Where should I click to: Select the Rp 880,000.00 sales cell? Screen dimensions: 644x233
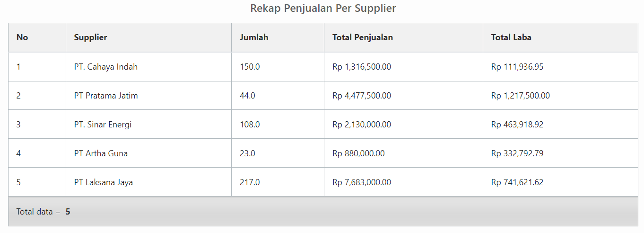(358, 153)
